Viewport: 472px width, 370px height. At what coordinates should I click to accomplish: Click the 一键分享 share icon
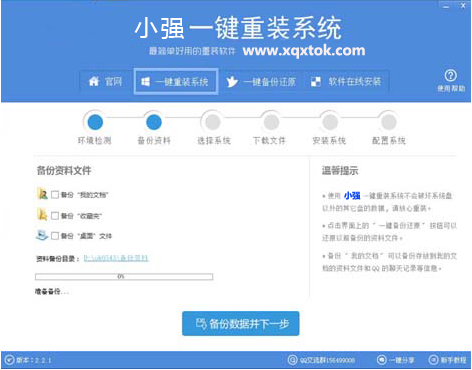[381, 360]
